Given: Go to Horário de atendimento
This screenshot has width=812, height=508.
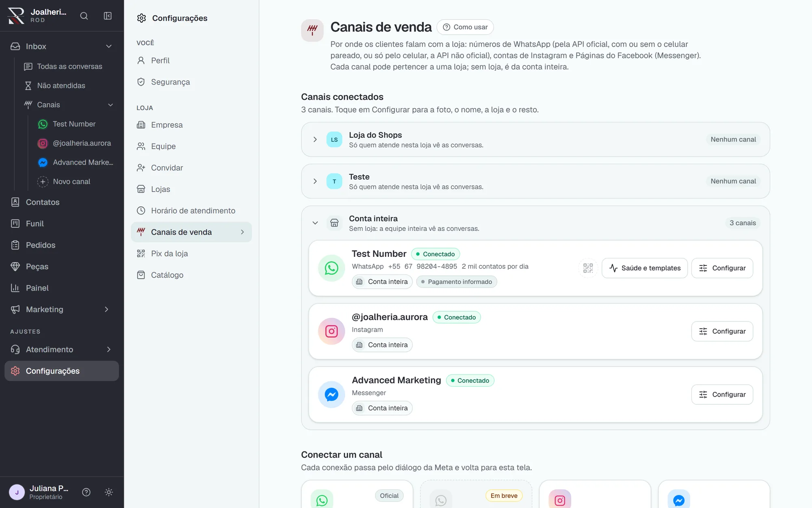Looking at the screenshot, I should pos(191,211).
